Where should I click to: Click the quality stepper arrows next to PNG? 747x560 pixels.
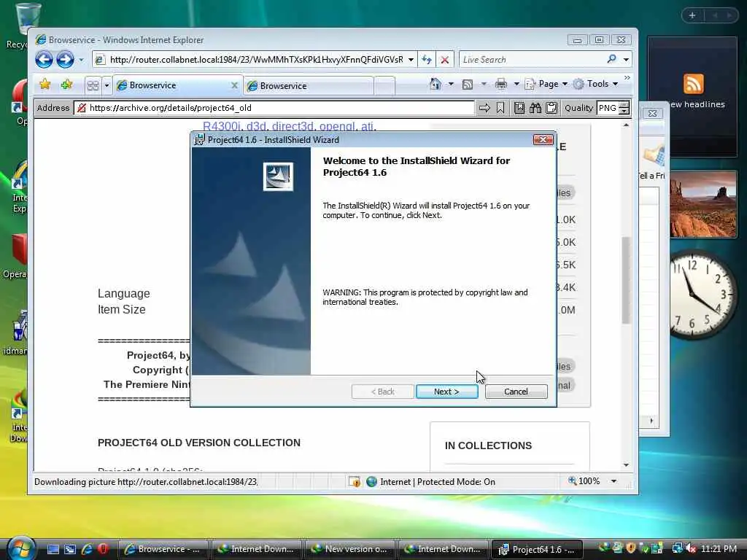coord(624,108)
